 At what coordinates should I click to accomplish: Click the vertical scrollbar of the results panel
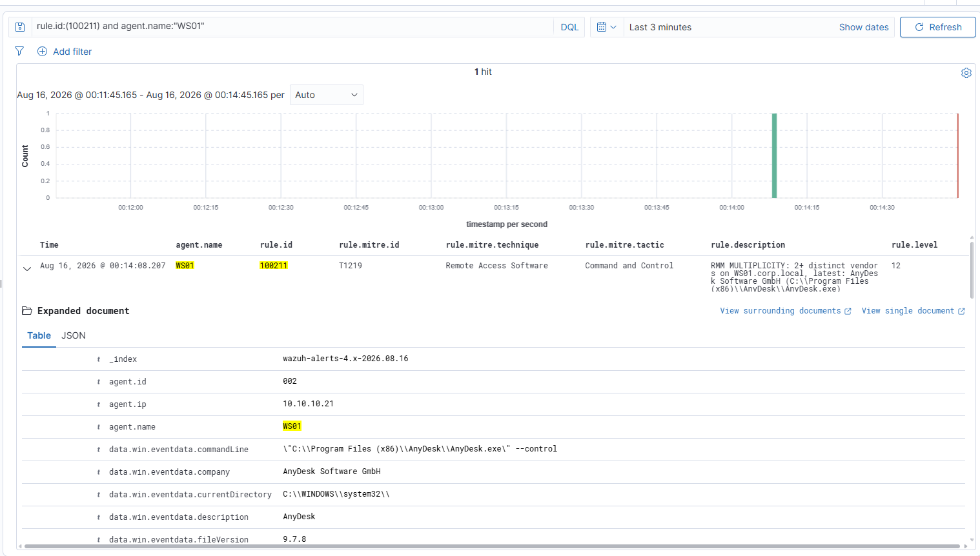(x=972, y=270)
